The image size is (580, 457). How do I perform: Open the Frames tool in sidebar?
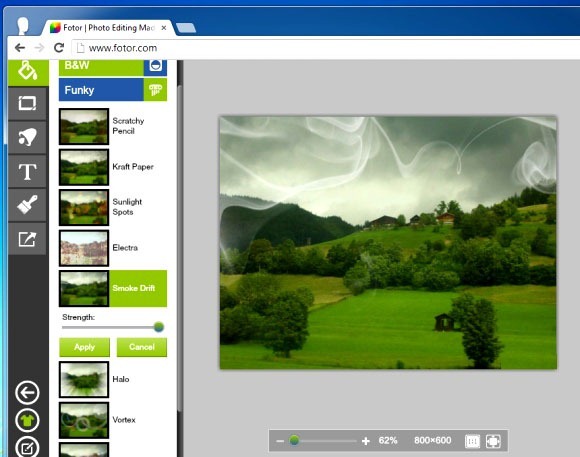[27, 103]
